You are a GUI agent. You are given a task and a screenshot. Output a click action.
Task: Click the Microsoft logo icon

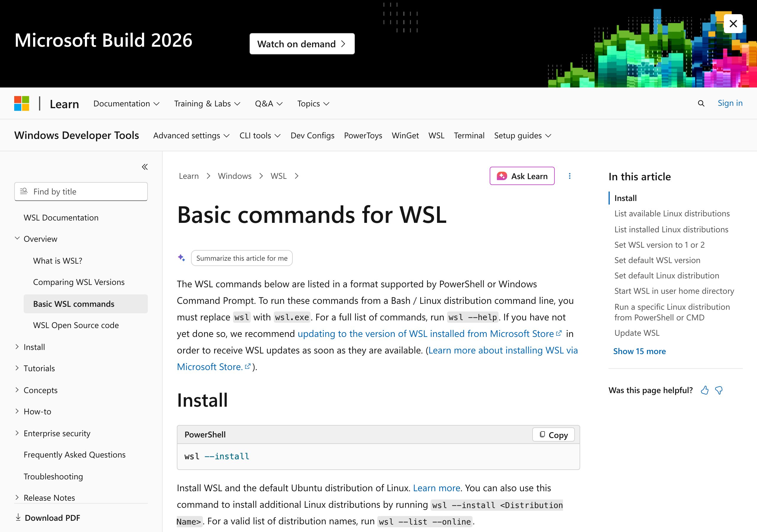tap(22, 103)
